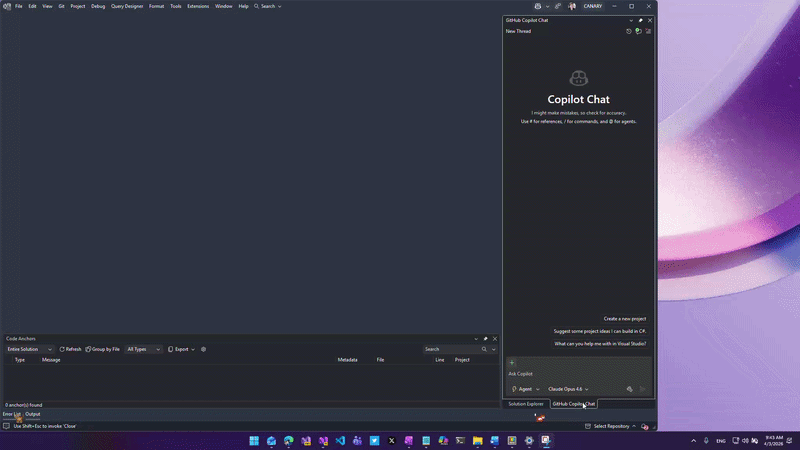The width and height of the screenshot is (800, 450).
Task: Pin the Code Anchors panel
Action: (485, 339)
